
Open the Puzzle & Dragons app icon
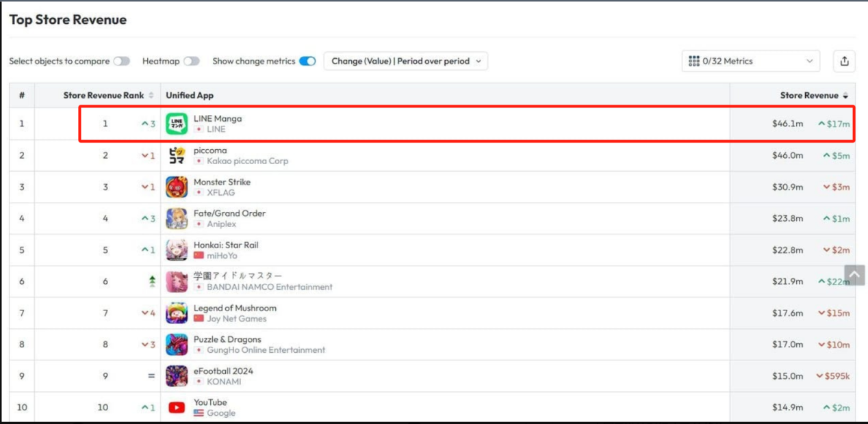click(177, 345)
